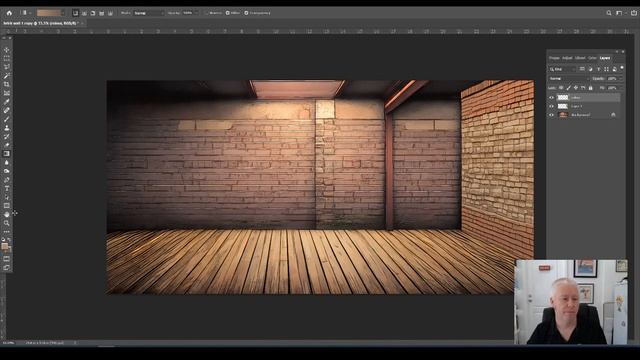The width and height of the screenshot is (640, 360).
Task: Select the Rectangle shape tool
Action: click(7, 206)
